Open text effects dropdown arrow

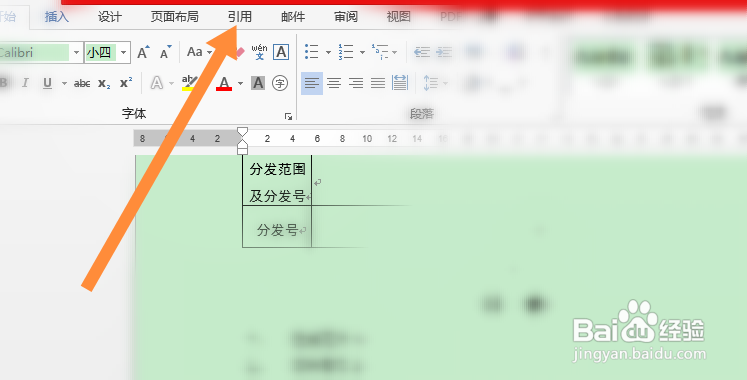coord(172,84)
